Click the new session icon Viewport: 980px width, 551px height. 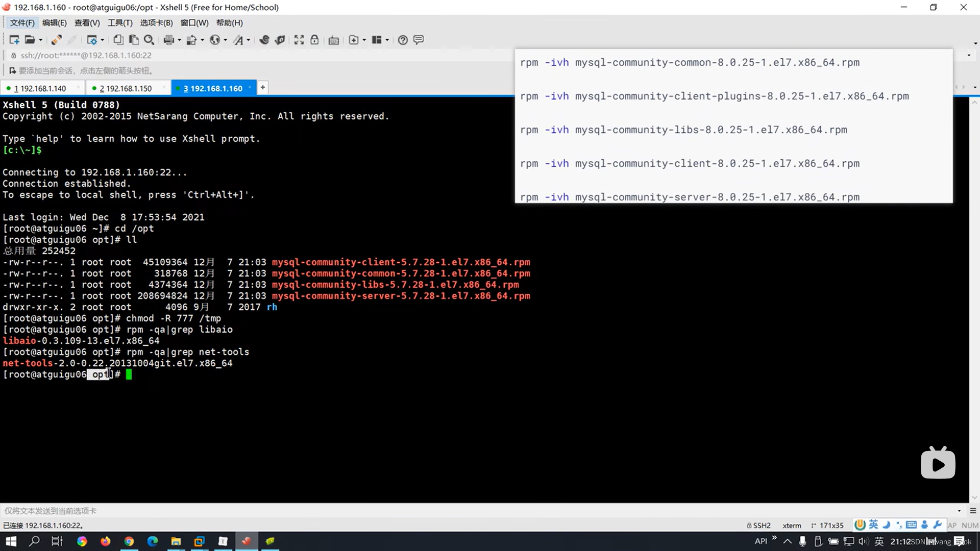click(14, 40)
